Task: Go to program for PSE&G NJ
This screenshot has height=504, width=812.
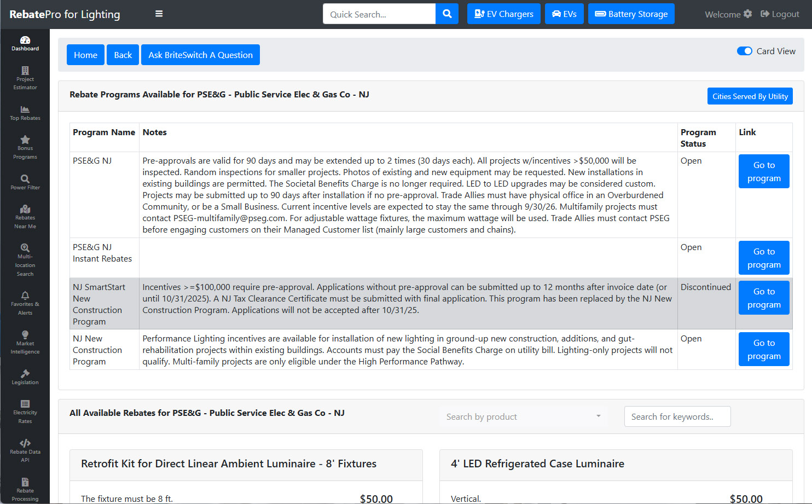Action: tap(764, 171)
